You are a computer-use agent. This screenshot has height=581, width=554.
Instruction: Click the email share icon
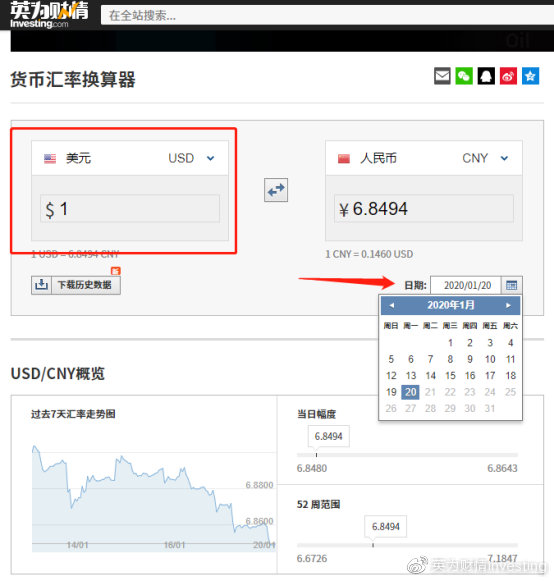[442, 76]
